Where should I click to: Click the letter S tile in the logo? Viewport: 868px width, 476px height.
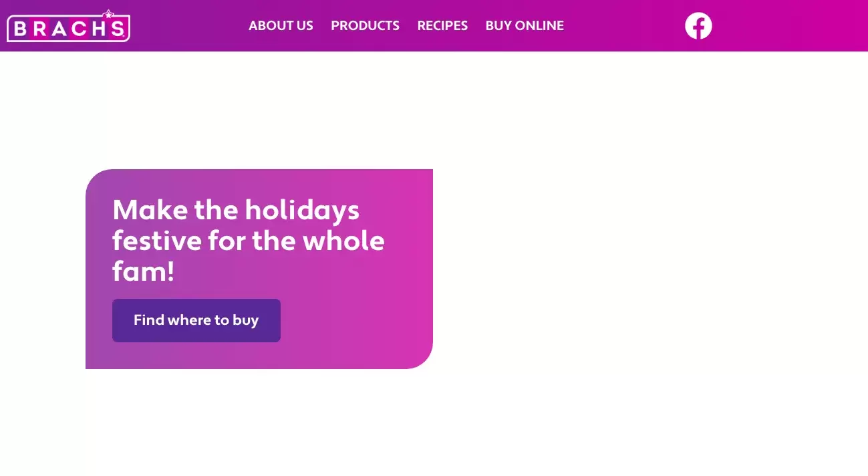(x=117, y=29)
